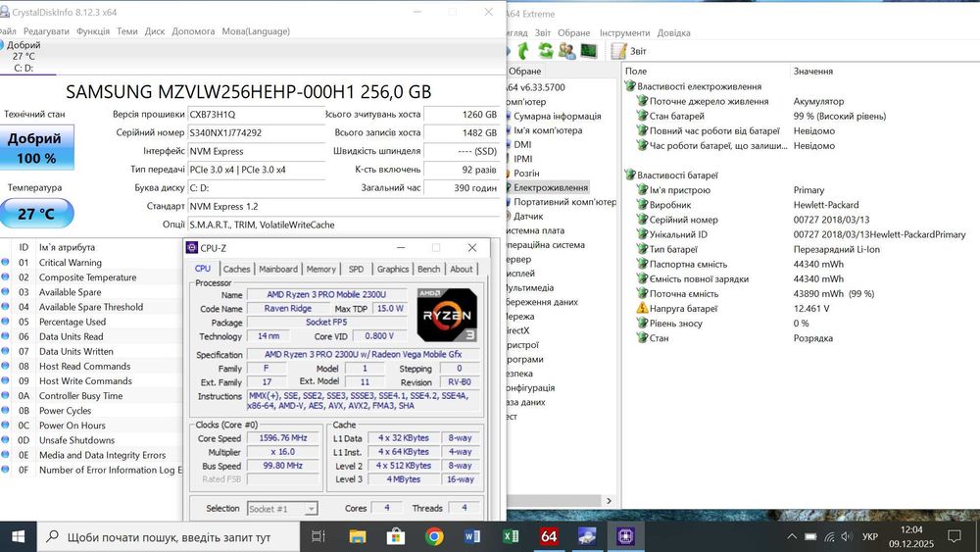Select Сумарна інформація in AIDA64 tree
The height and width of the screenshot is (552, 980).
point(557,117)
